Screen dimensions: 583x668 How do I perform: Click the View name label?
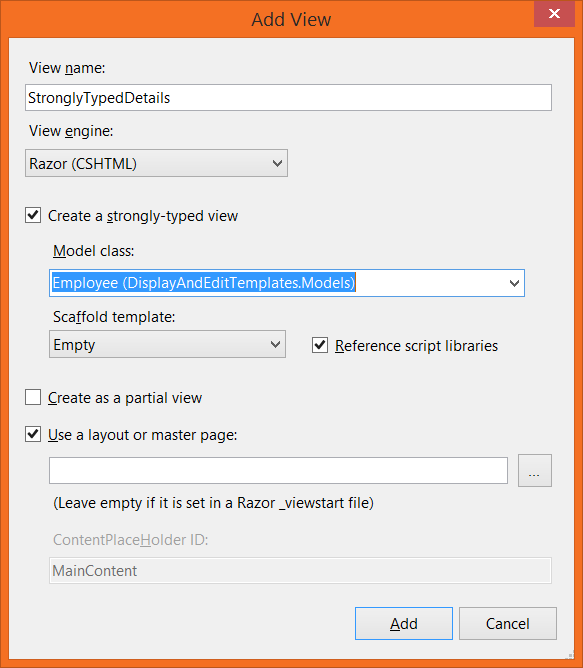click(x=67, y=68)
